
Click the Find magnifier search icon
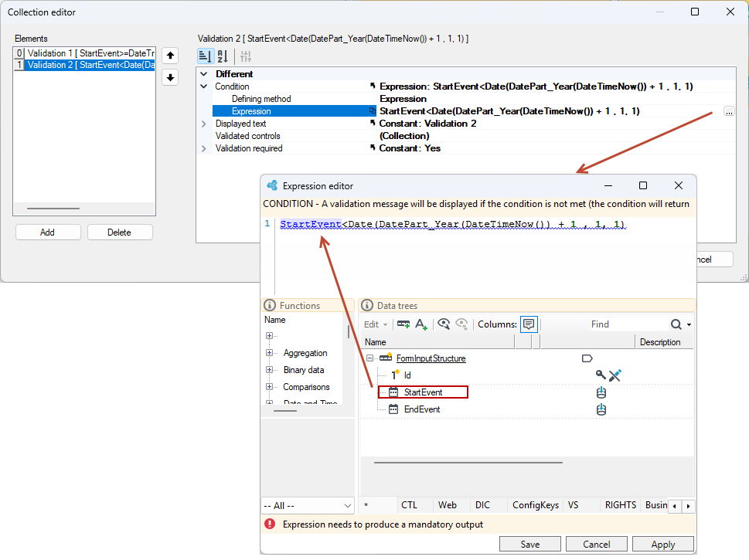tap(676, 324)
